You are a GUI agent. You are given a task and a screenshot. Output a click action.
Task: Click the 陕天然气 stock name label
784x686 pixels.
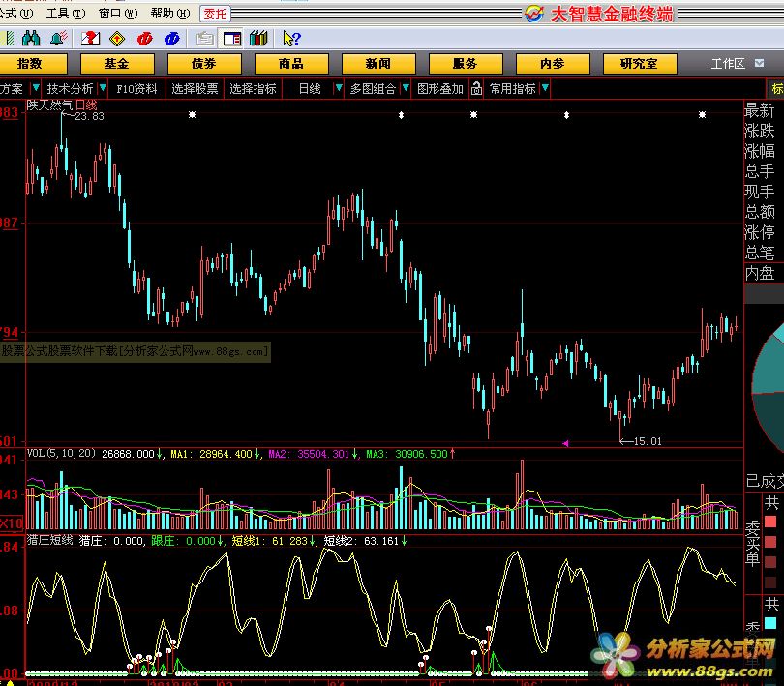pyautogui.click(x=50, y=105)
